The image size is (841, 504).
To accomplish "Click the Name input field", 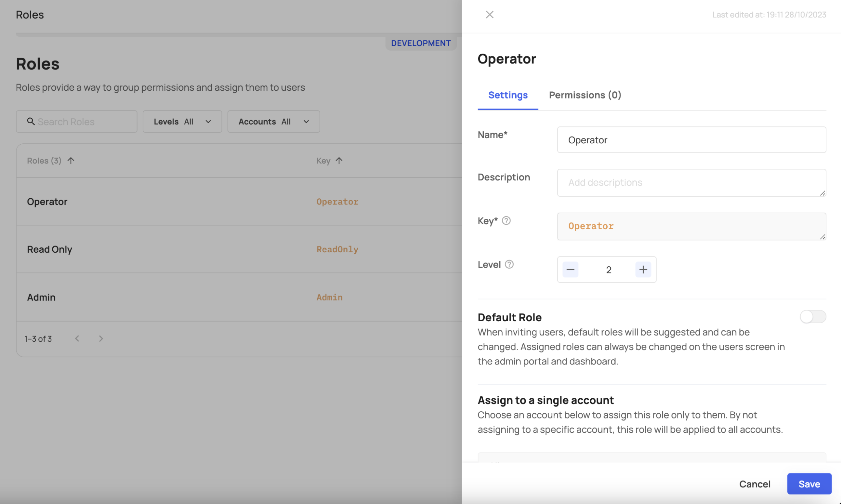I will click(x=691, y=140).
